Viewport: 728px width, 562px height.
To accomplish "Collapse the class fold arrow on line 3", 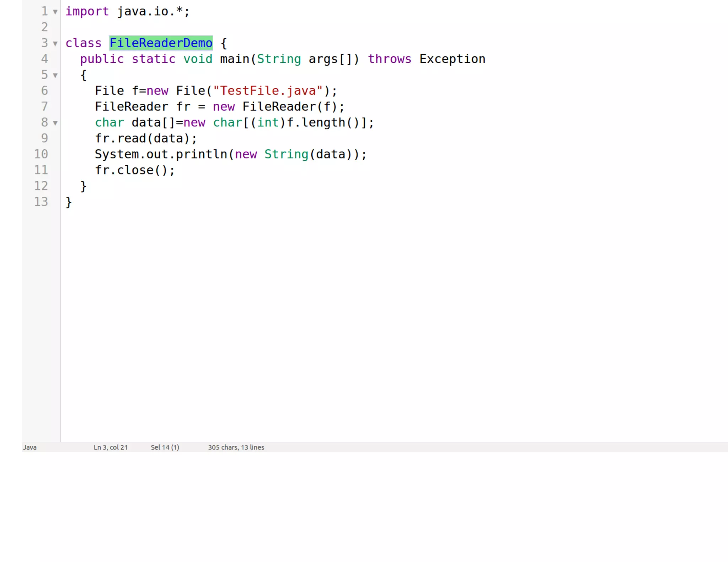I will click(x=55, y=44).
